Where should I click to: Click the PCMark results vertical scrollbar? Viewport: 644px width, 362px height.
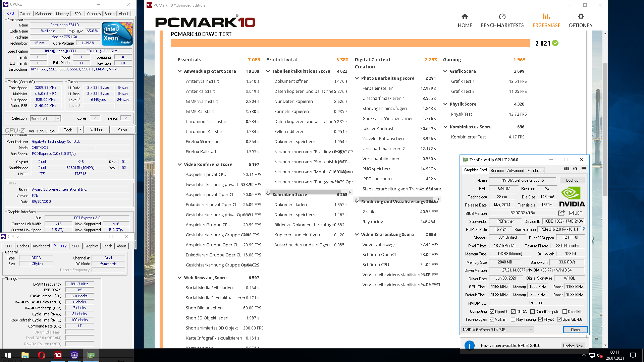pos(605,129)
